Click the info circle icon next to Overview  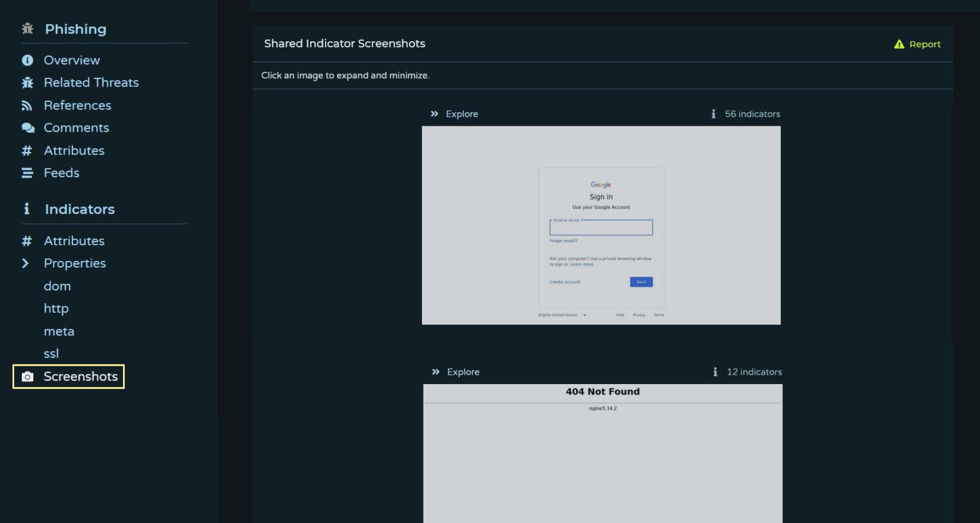coord(27,60)
